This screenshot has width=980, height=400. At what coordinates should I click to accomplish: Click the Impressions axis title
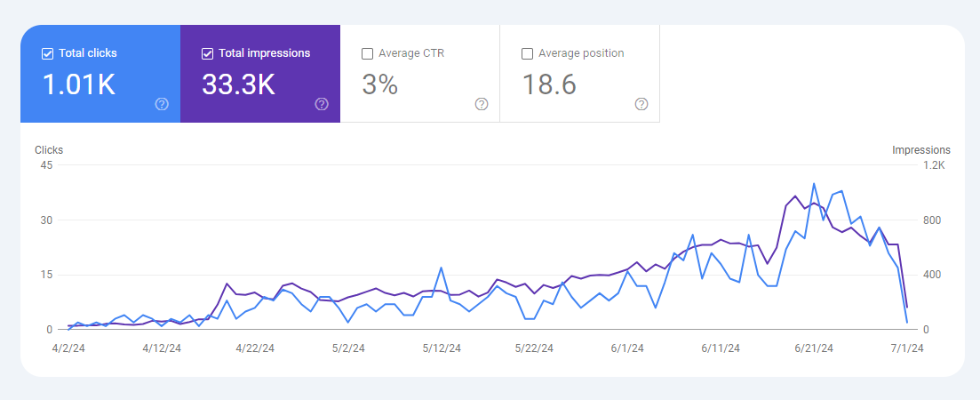pyautogui.click(x=920, y=150)
